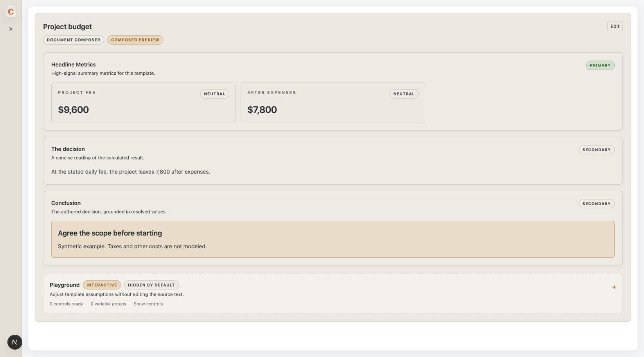Click the Playground heading
Viewport: 644px width, 357px height.
point(65,285)
